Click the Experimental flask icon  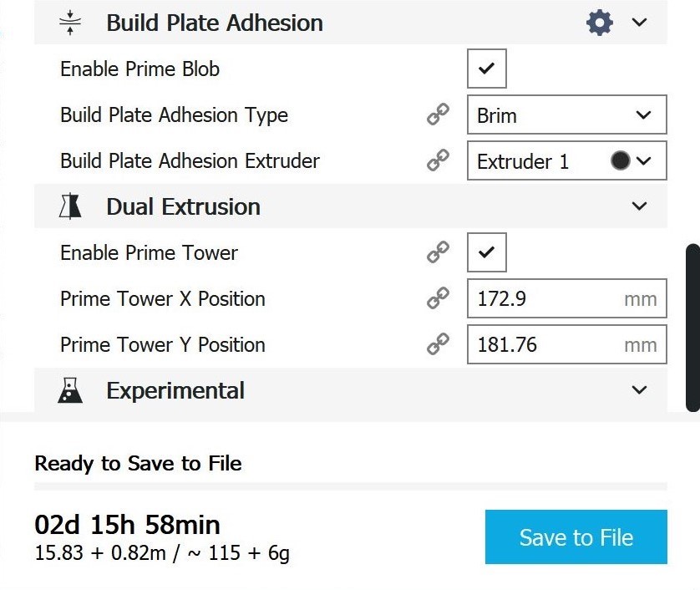click(70, 390)
